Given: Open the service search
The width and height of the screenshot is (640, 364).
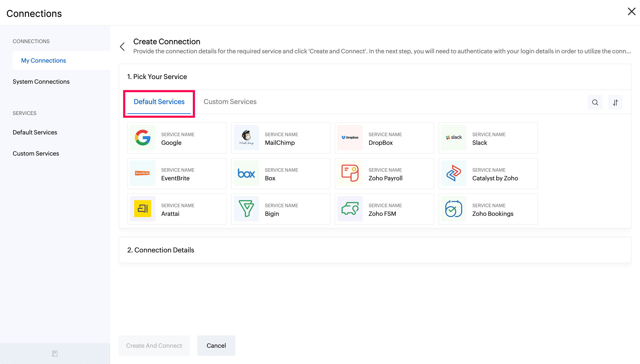Looking at the screenshot, I should (x=595, y=102).
